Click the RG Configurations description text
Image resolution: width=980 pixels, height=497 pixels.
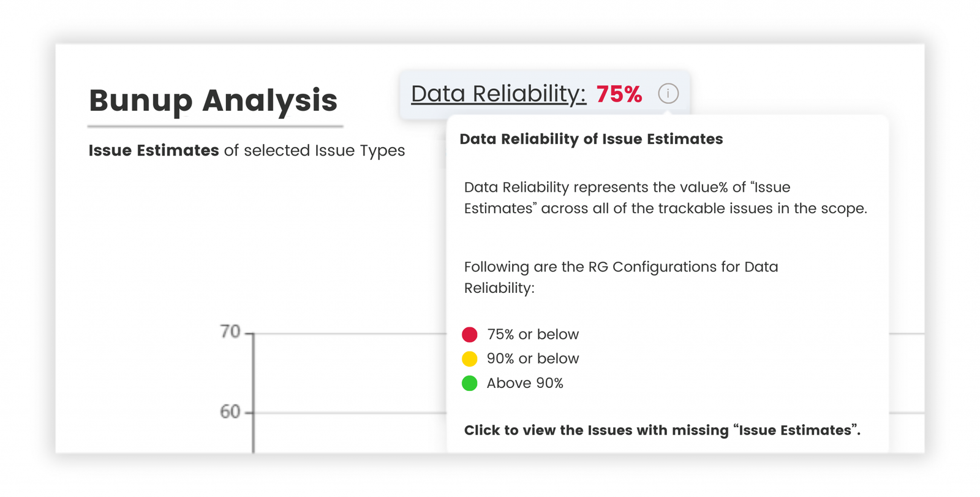click(x=620, y=277)
